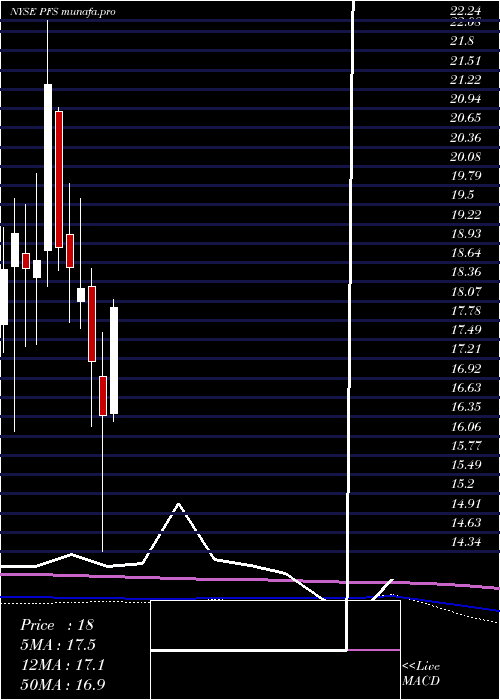Click the 21.51 price axis label
500x700 pixels.
[x=465, y=60]
